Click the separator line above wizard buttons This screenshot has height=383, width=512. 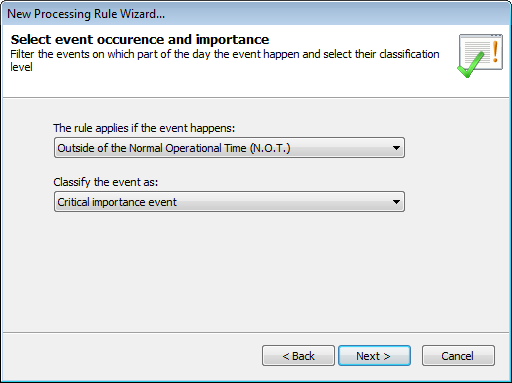click(256, 332)
